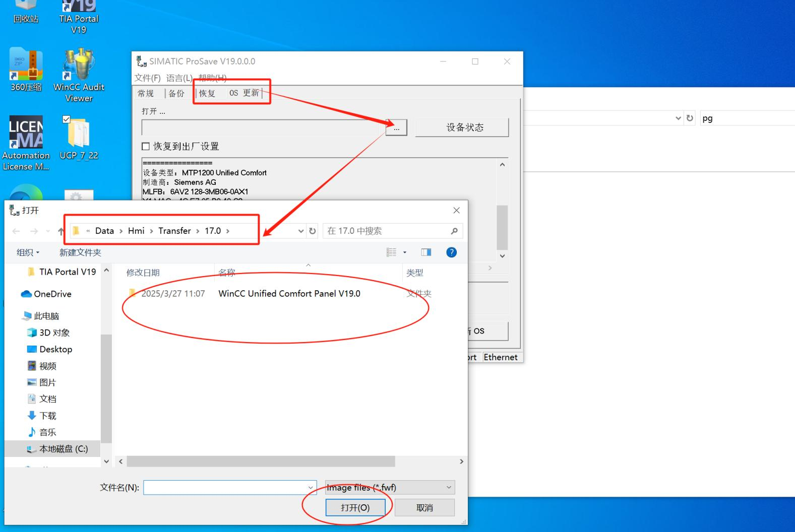Viewport: 795px width, 532px height.
Task: Select WinCC Unified Comfort Panel V19.0 folder
Action: coord(289,294)
